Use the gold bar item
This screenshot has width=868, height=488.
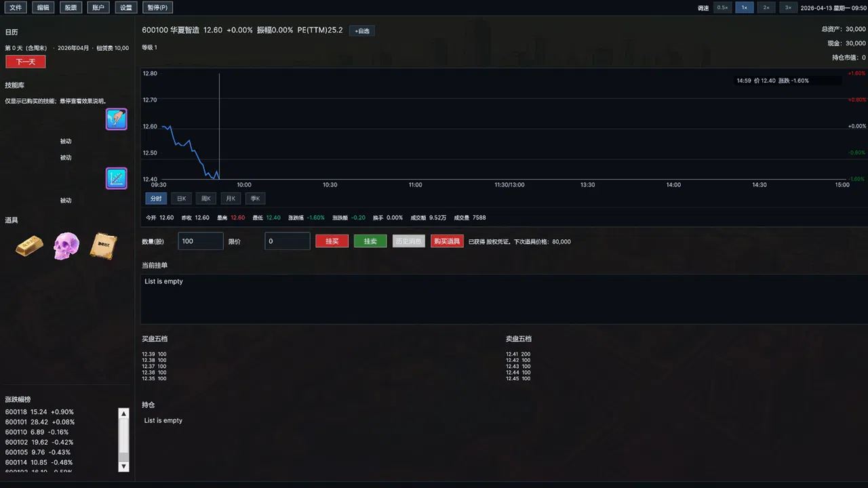[x=29, y=245]
